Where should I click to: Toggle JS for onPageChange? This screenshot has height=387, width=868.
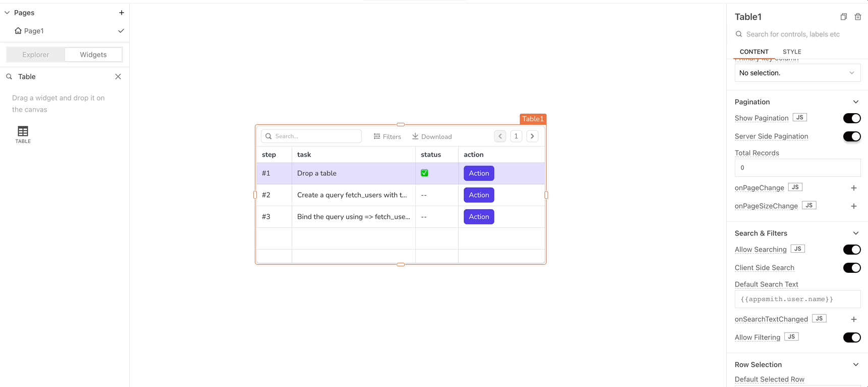pos(795,187)
